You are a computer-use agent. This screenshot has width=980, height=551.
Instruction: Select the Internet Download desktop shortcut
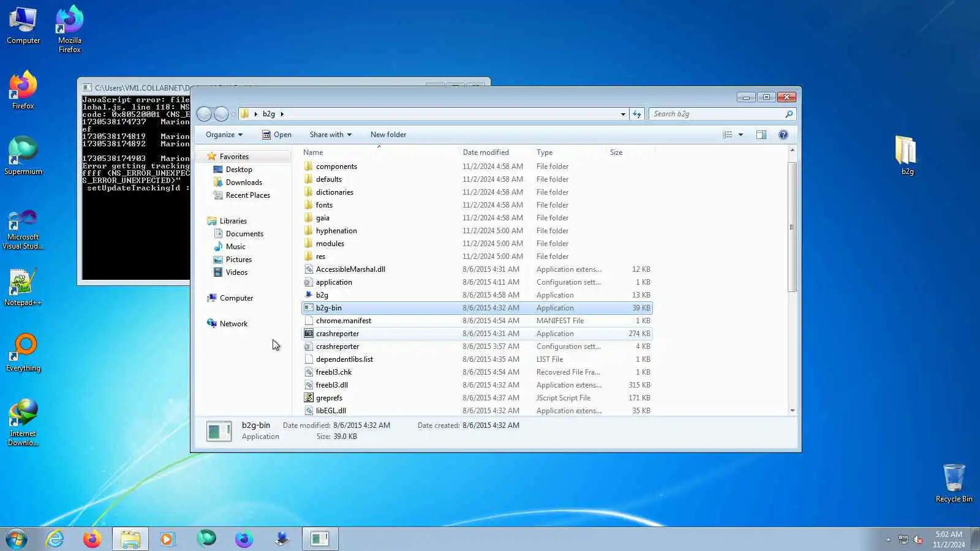23,422
